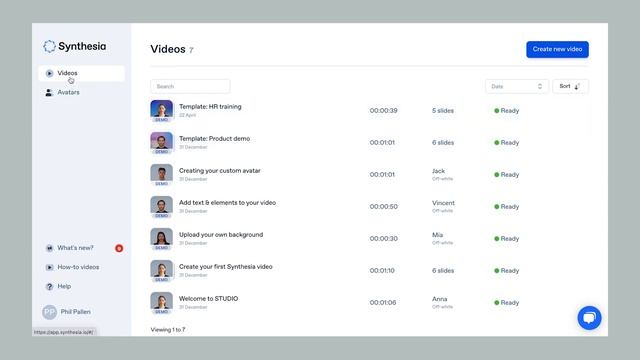Screen dimensions: 640x360
Task: Open Creating your custom avatar thumbnail
Action: 162,175
